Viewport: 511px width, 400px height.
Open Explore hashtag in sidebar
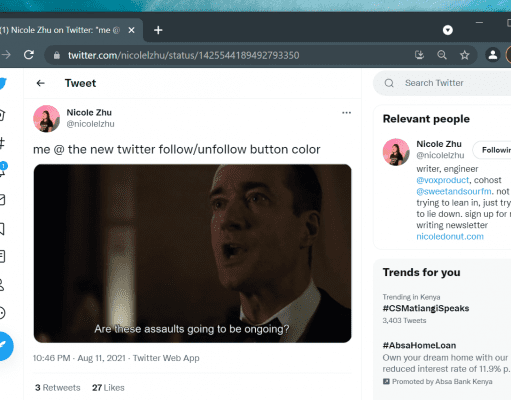pos(2,143)
